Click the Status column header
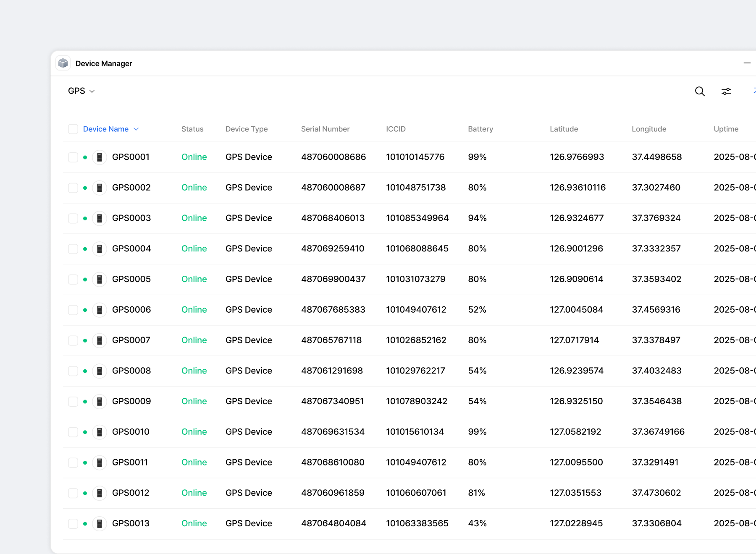 pyautogui.click(x=192, y=129)
